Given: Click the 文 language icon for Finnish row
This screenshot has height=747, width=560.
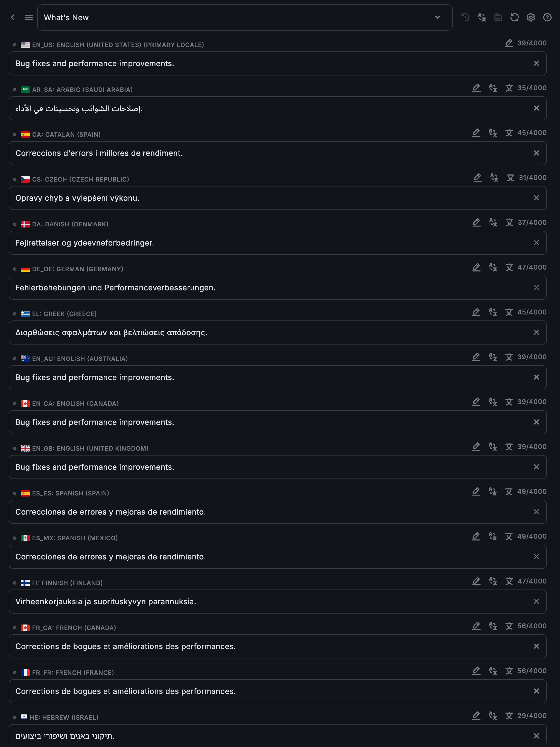Looking at the screenshot, I should point(509,581).
